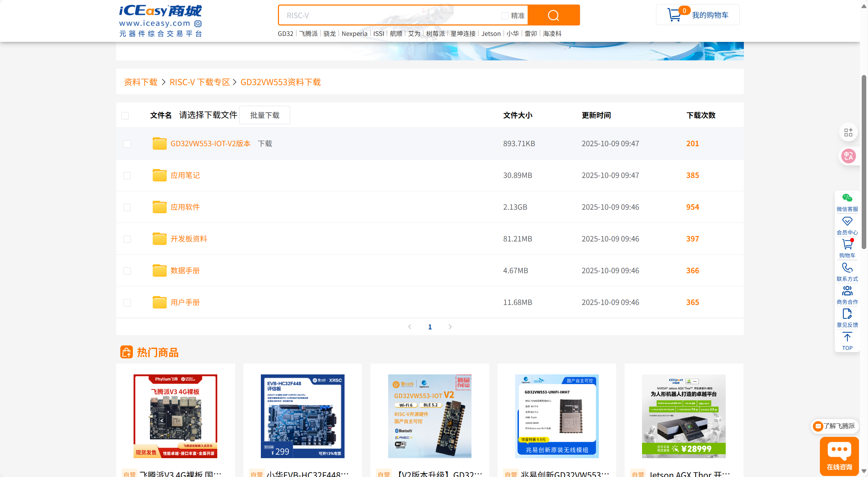This screenshot has width=868, height=477.
Task: Open the 应用软件 folder link
Action: [x=185, y=207]
